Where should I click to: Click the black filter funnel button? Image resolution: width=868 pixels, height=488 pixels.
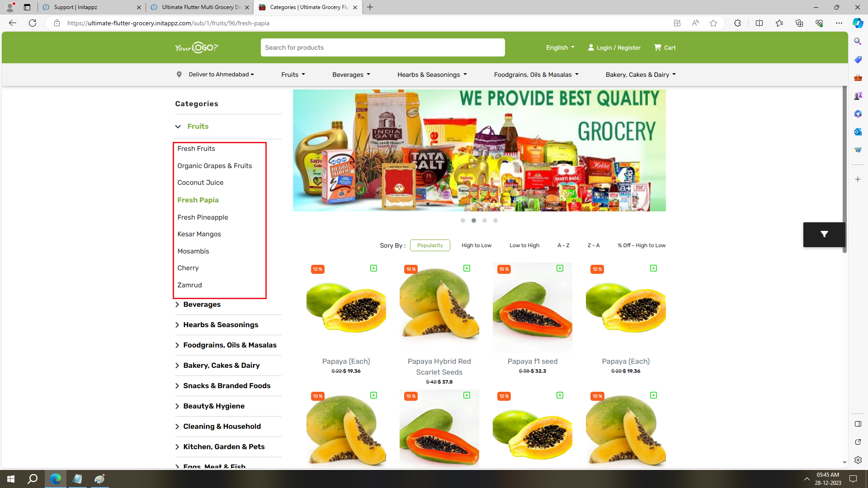824,235
